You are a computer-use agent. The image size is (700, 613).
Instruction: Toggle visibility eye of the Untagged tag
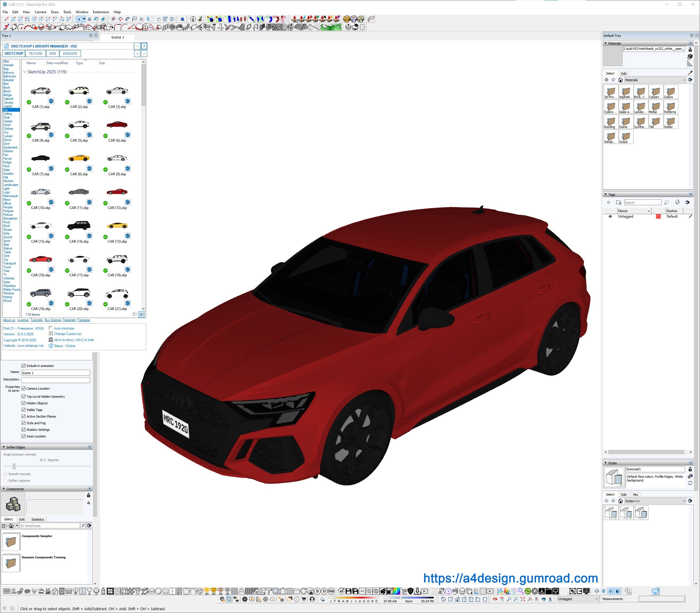[610, 216]
